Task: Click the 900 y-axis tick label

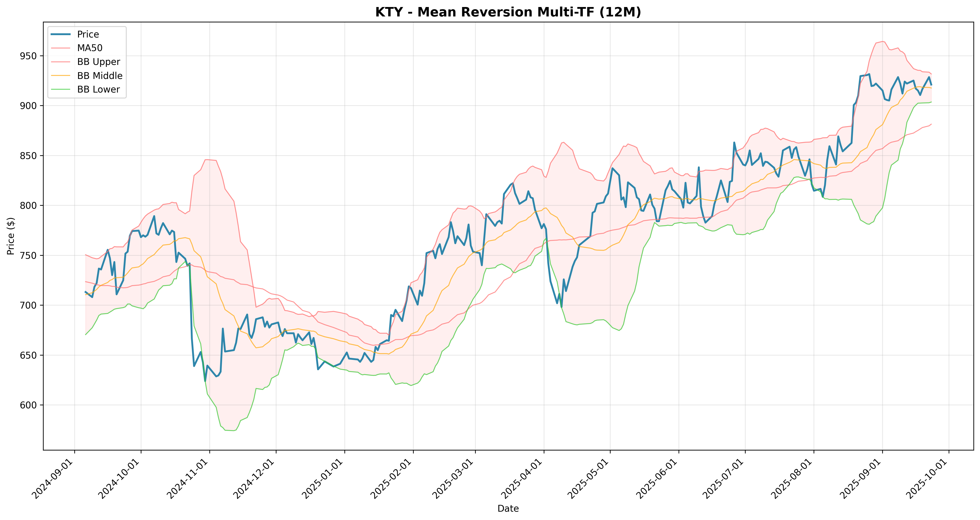Action: tap(29, 105)
